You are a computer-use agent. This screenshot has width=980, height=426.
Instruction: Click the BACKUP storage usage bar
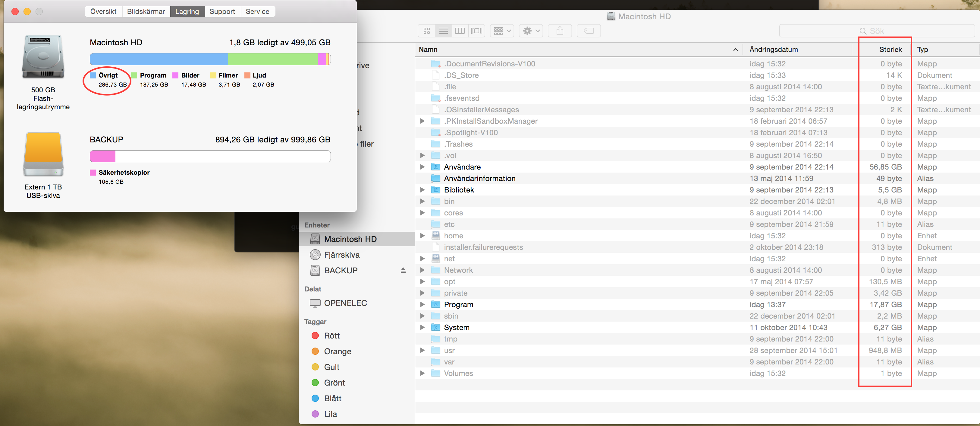point(210,156)
